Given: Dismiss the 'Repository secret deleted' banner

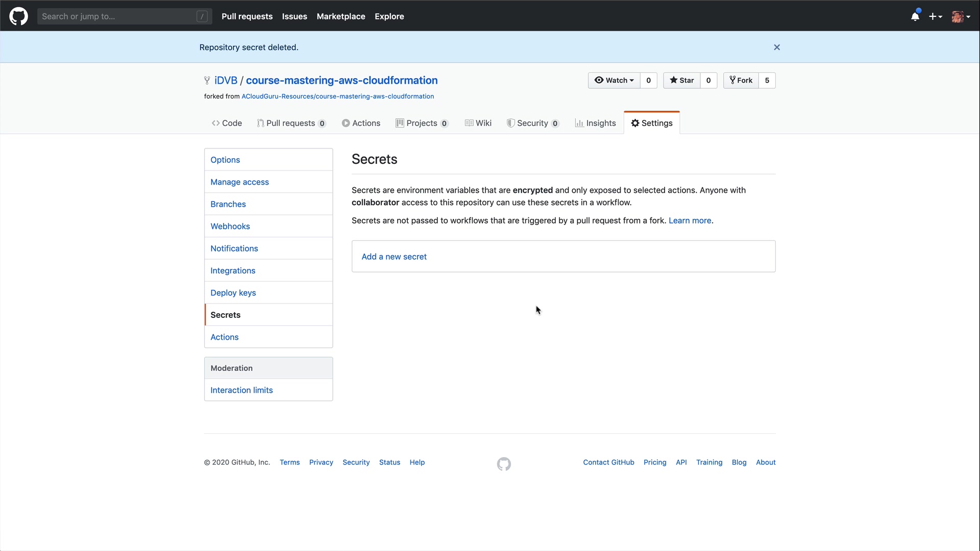Looking at the screenshot, I should (x=777, y=47).
